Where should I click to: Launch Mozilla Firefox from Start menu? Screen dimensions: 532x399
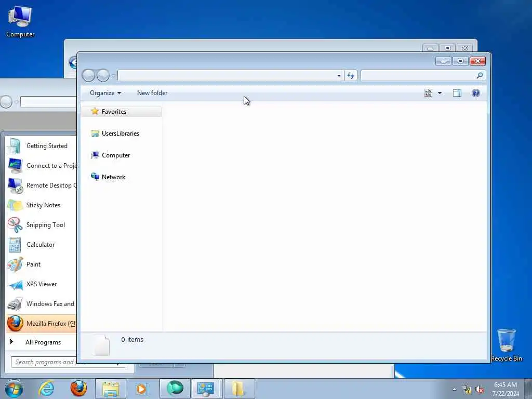point(42,323)
